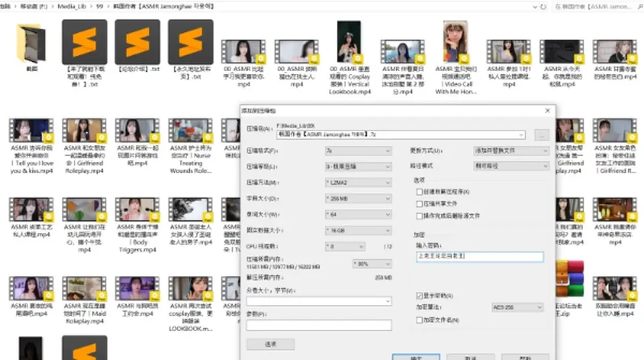Enable the create self-extracting archive checkbox
This screenshot has height=360, width=644.
(x=419, y=191)
